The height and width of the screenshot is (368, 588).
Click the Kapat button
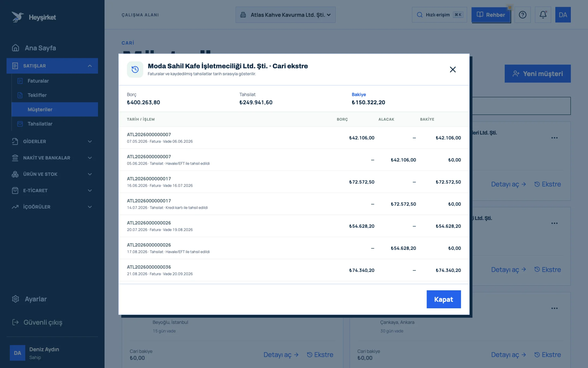[443, 299]
